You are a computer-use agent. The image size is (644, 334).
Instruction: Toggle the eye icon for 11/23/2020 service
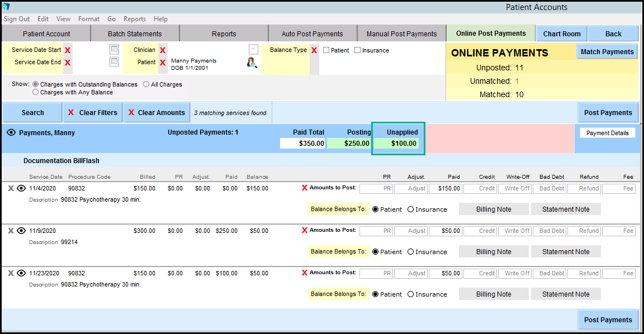point(21,273)
